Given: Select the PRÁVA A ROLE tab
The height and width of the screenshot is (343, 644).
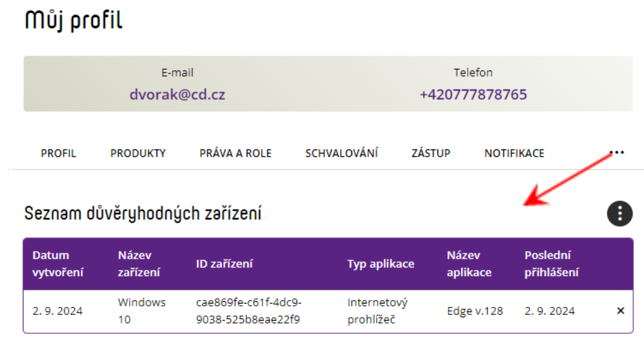Looking at the screenshot, I should coord(235,153).
